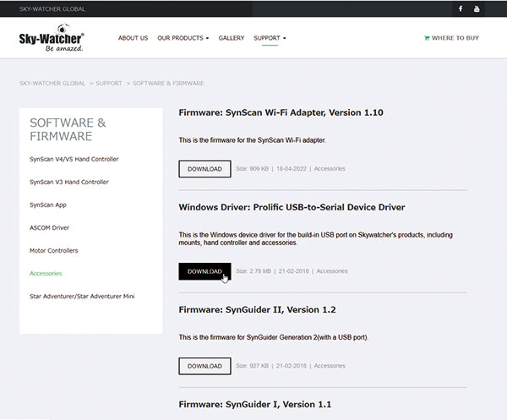Select the Accessories category
This screenshot has height=420, width=507.
[x=46, y=274]
